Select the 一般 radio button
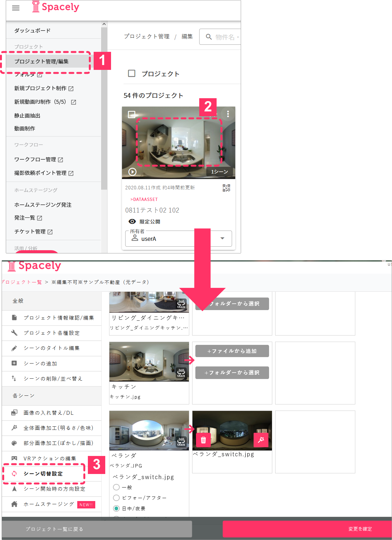392x540 pixels. tap(117, 487)
